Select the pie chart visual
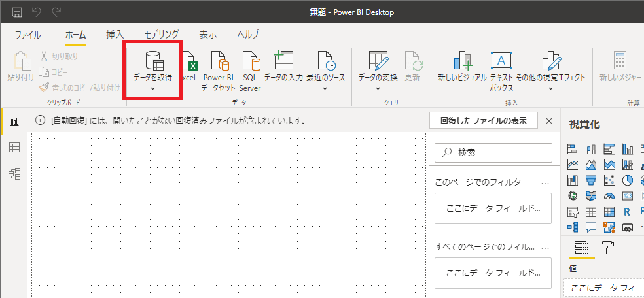Screen dimensions: 644x298 pyautogui.click(x=627, y=180)
